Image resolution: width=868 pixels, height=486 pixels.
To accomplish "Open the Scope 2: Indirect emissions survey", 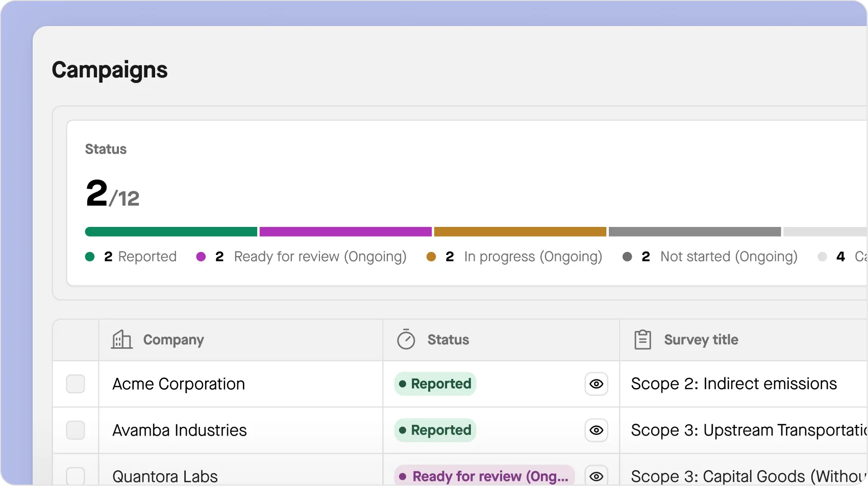I will tap(733, 384).
